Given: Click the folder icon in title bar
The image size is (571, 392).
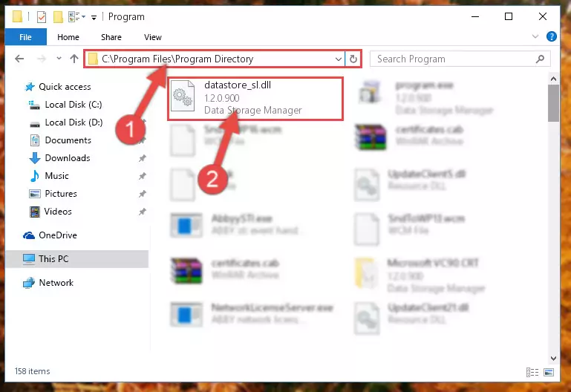Looking at the screenshot, I should click(17, 16).
